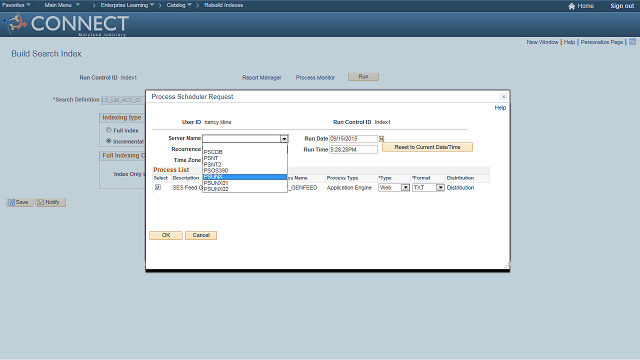Open the Distribution link

pyautogui.click(x=460, y=188)
